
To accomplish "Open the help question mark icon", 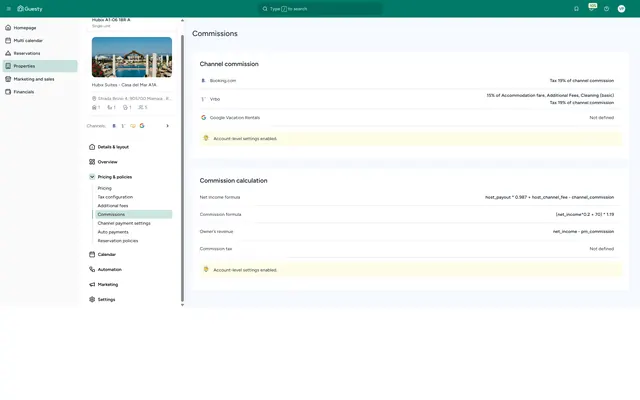I will coord(607,9).
